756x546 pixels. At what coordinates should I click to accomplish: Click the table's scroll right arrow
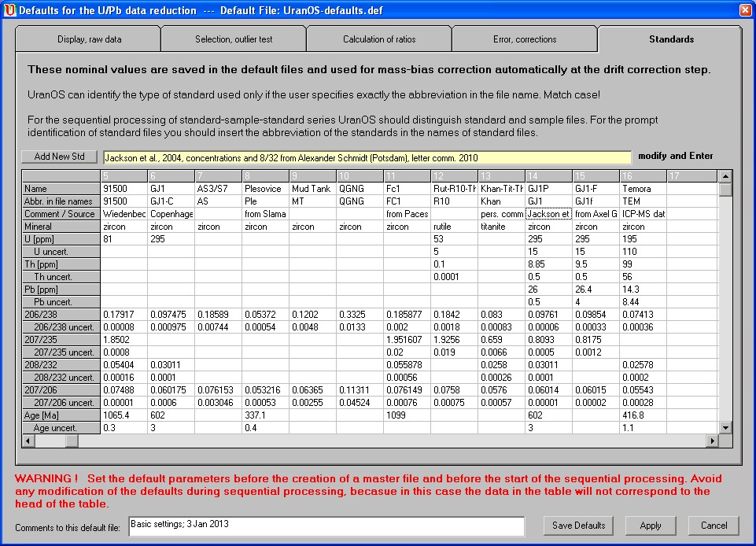click(x=713, y=441)
